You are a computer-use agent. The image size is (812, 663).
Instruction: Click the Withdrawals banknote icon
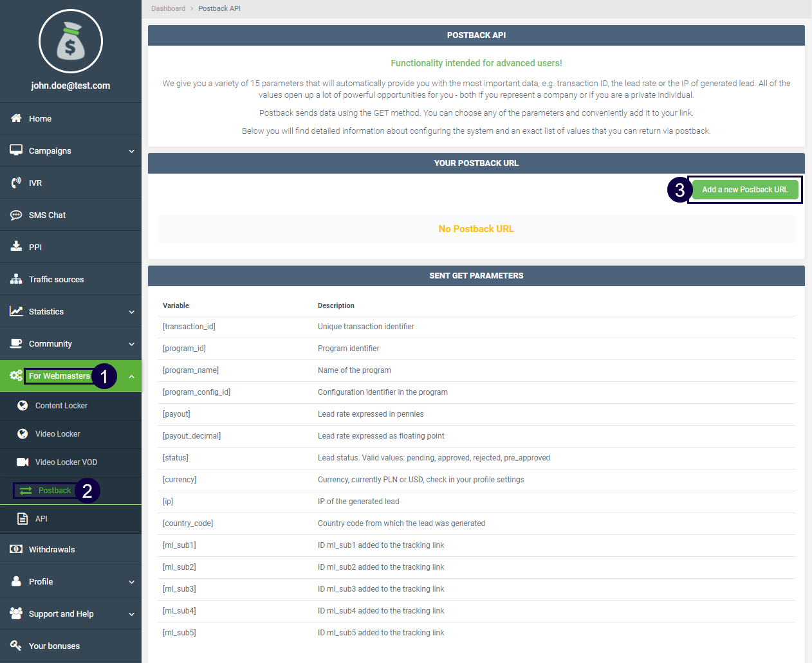tap(16, 549)
